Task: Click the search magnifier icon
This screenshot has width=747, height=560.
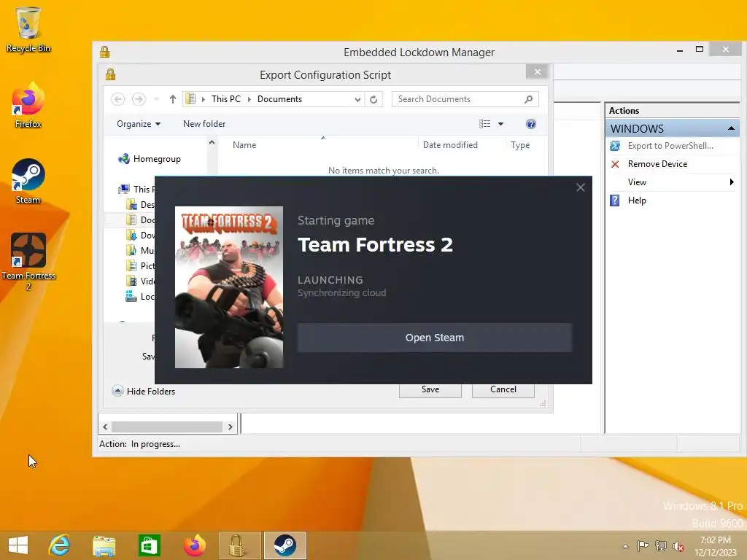Action: (528, 99)
